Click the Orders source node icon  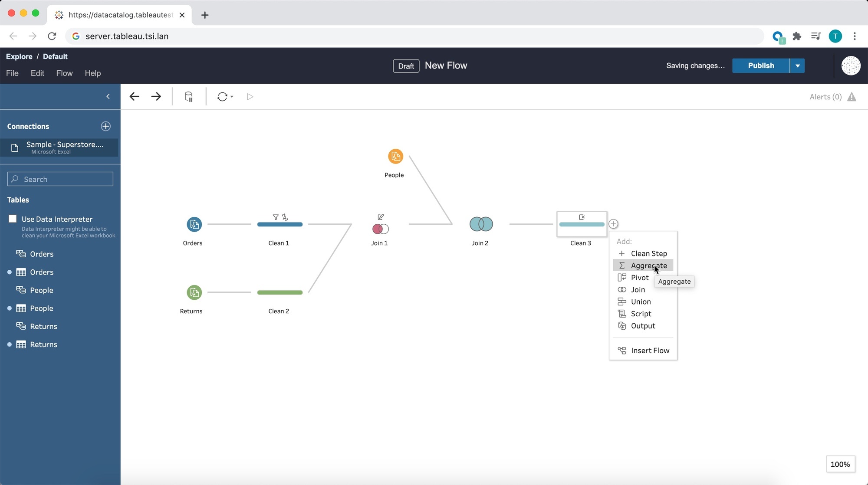click(x=194, y=224)
